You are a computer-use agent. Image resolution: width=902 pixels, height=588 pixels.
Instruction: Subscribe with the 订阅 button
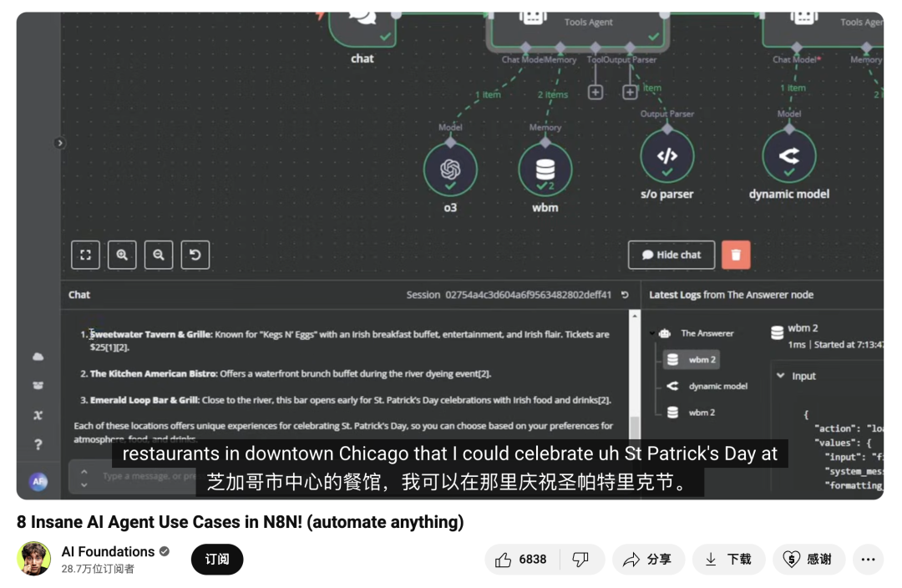click(x=217, y=560)
